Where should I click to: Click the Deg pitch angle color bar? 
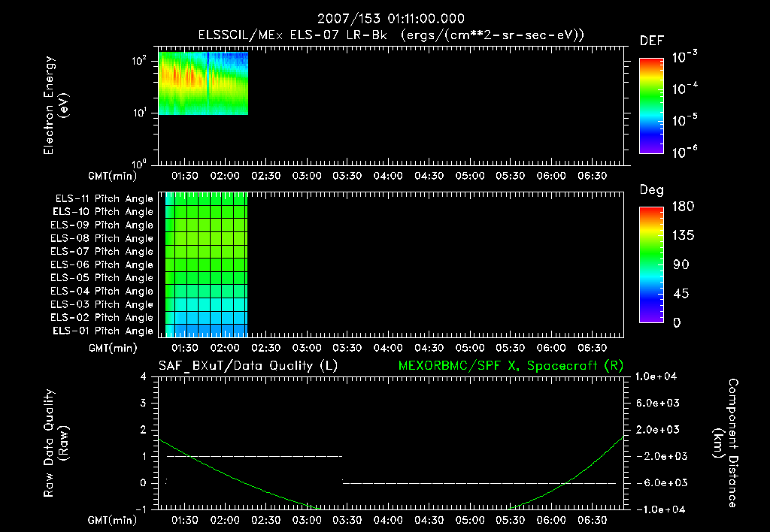point(651,265)
